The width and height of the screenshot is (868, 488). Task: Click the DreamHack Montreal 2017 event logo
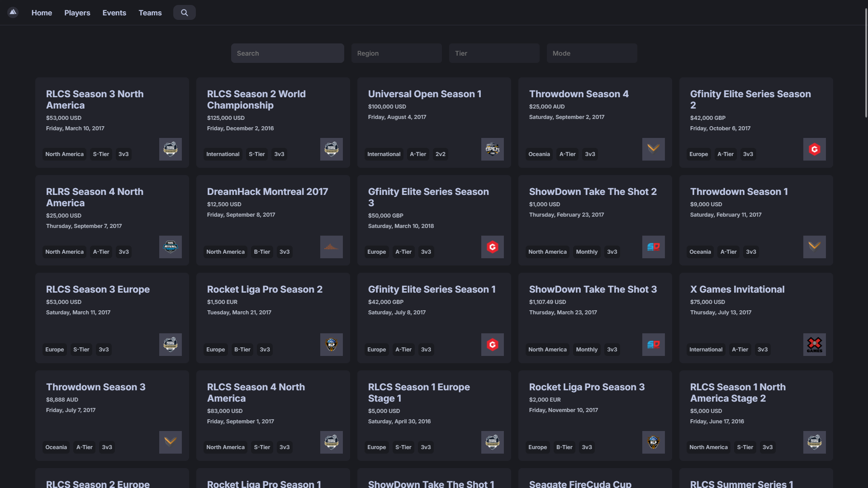point(331,247)
